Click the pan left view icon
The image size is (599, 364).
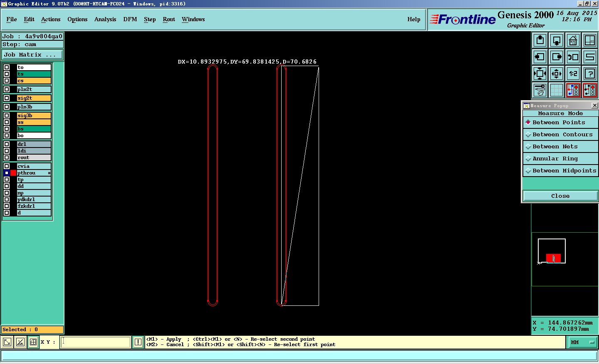point(540,57)
